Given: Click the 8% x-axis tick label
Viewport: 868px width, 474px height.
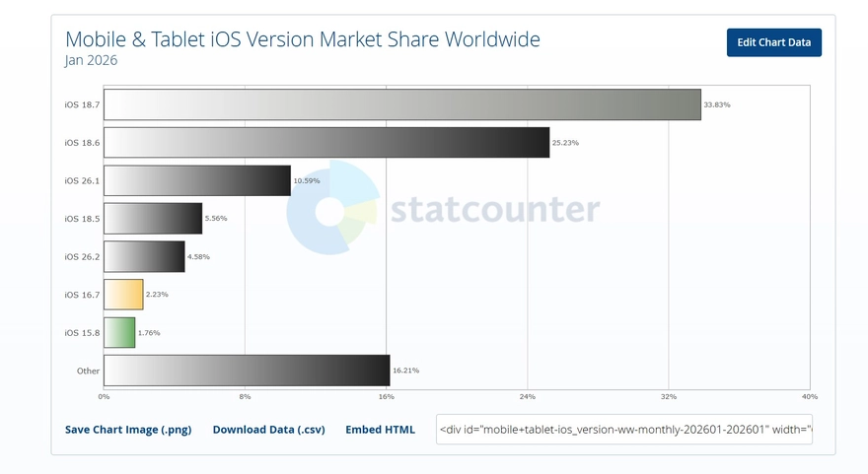Looking at the screenshot, I should [x=245, y=396].
